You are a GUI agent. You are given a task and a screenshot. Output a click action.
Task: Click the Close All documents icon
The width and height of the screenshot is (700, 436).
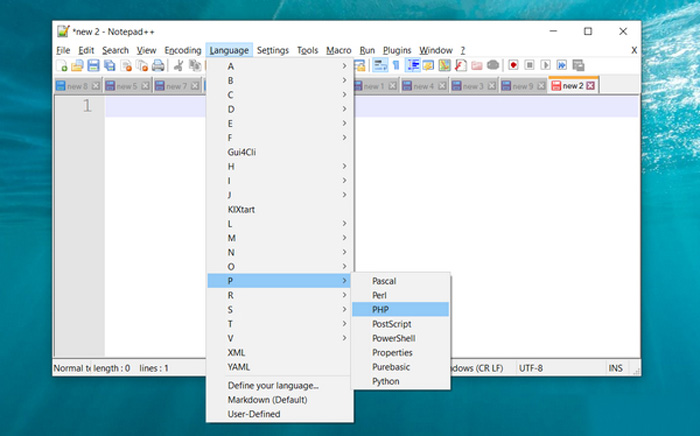142,66
